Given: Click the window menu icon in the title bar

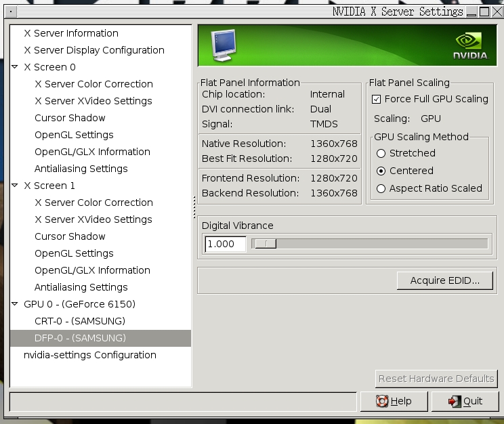Looking at the screenshot, I should tap(7, 12).
